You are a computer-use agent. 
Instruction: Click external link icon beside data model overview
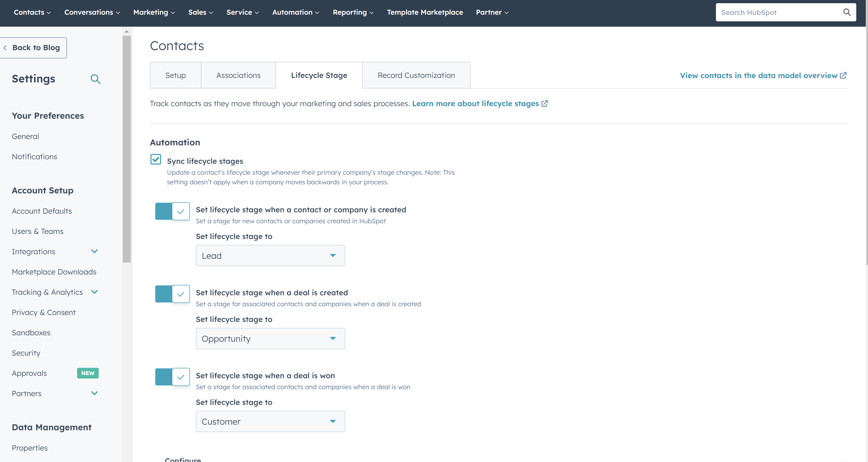(843, 75)
